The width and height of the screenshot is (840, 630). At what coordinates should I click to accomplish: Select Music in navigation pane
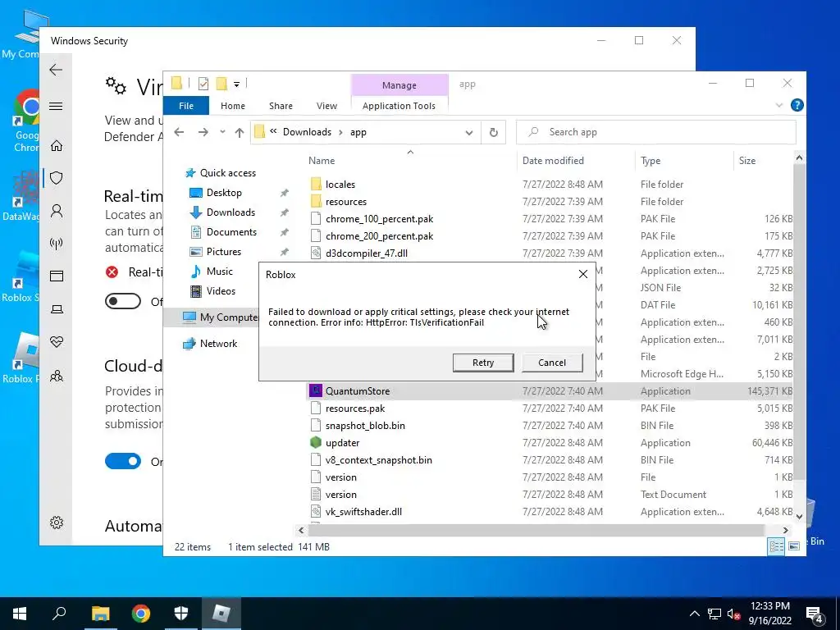coord(219,272)
